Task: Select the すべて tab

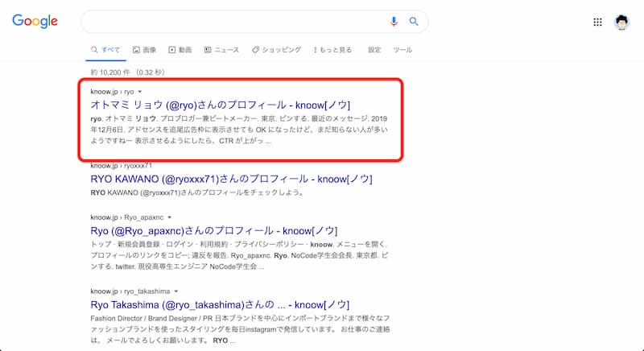Action: click(x=105, y=50)
